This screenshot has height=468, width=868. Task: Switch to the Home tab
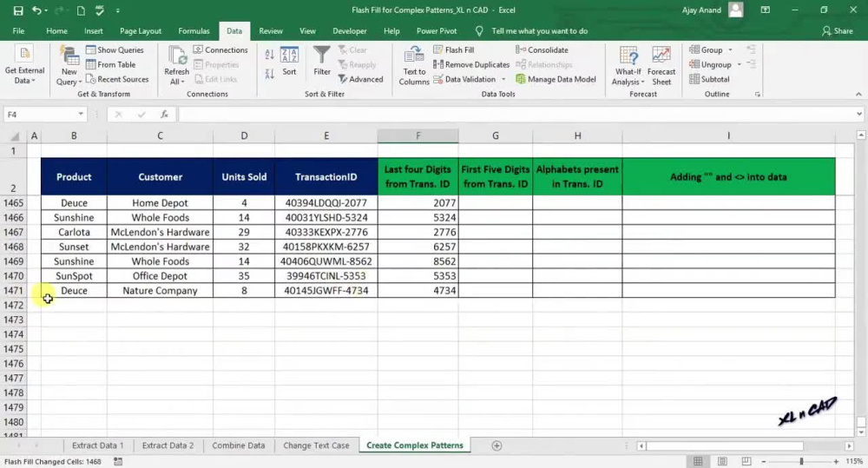click(x=56, y=31)
